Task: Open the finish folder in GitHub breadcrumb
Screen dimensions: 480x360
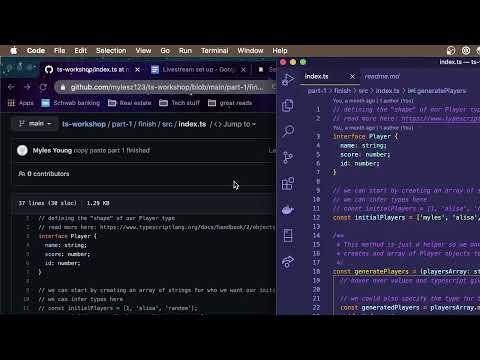Action: coord(147,124)
